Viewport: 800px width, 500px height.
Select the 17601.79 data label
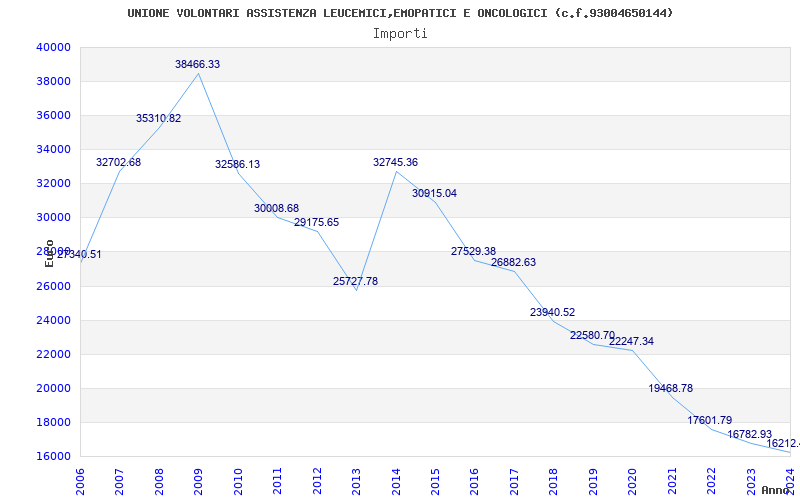(x=710, y=420)
